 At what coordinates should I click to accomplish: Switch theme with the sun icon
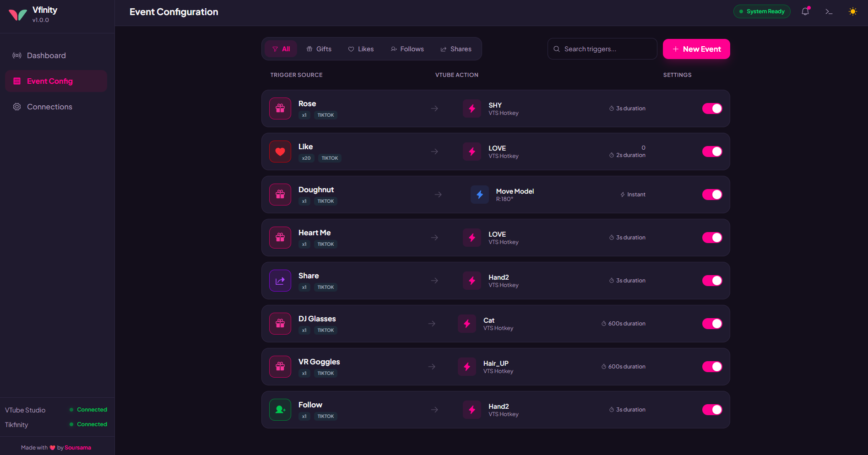click(852, 11)
